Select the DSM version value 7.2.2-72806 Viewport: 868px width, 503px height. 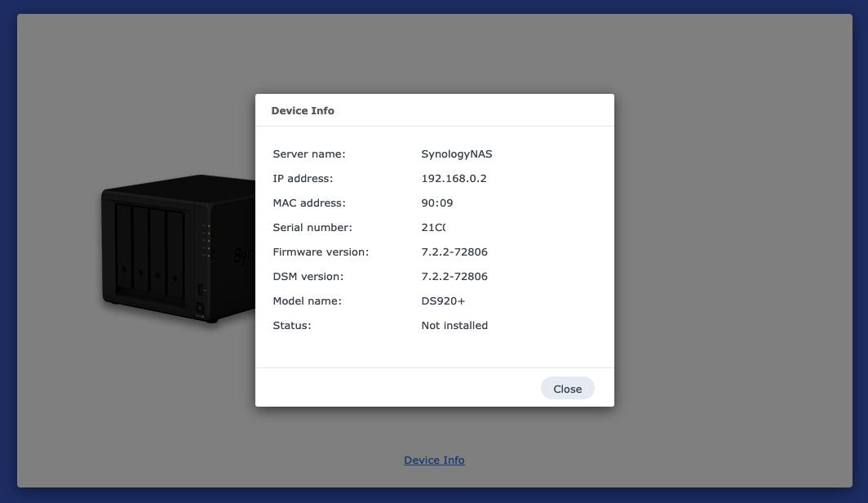tap(454, 276)
